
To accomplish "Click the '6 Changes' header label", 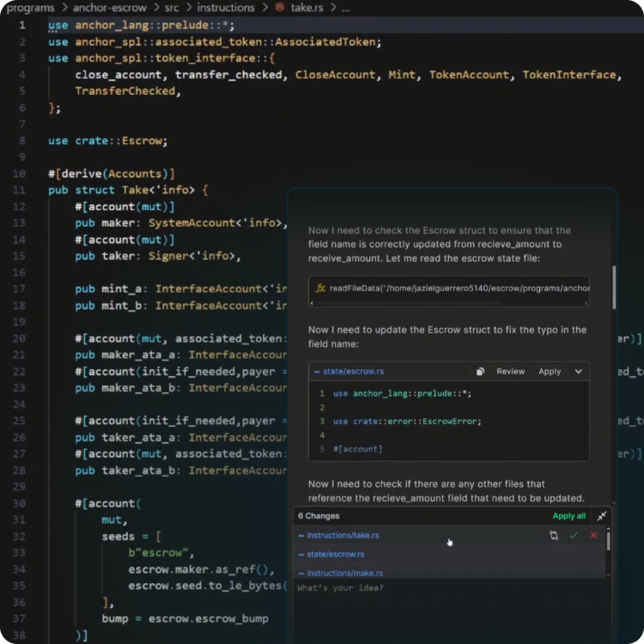I will click(x=319, y=516).
